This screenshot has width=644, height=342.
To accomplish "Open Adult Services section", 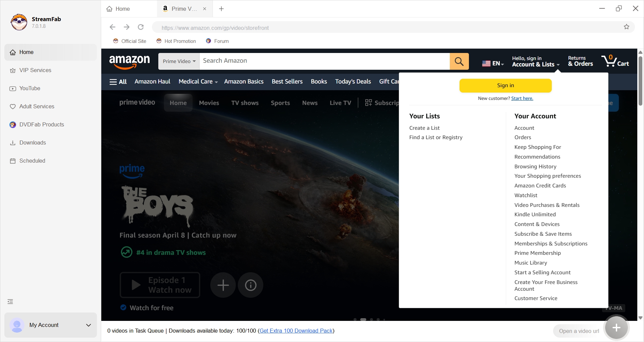I will click(51, 107).
